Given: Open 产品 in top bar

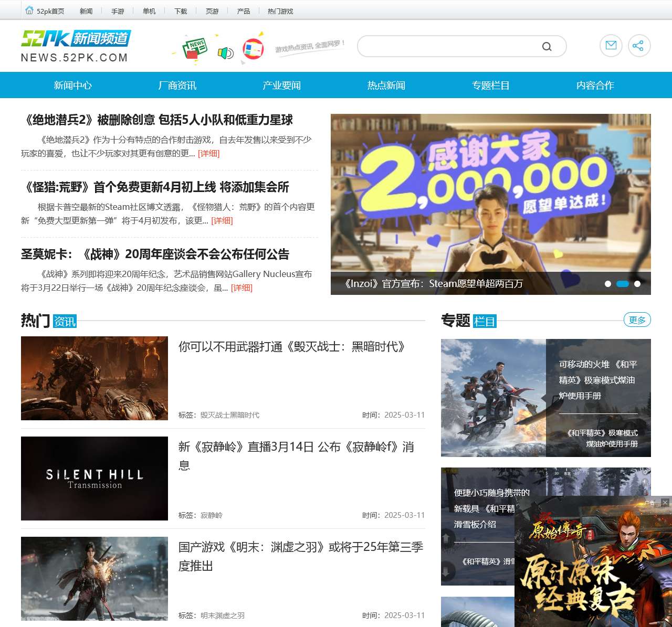Looking at the screenshot, I should [x=244, y=11].
